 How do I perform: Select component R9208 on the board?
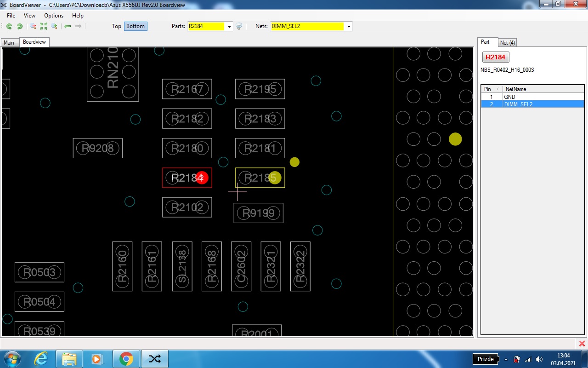pyautogui.click(x=98, y=148)
